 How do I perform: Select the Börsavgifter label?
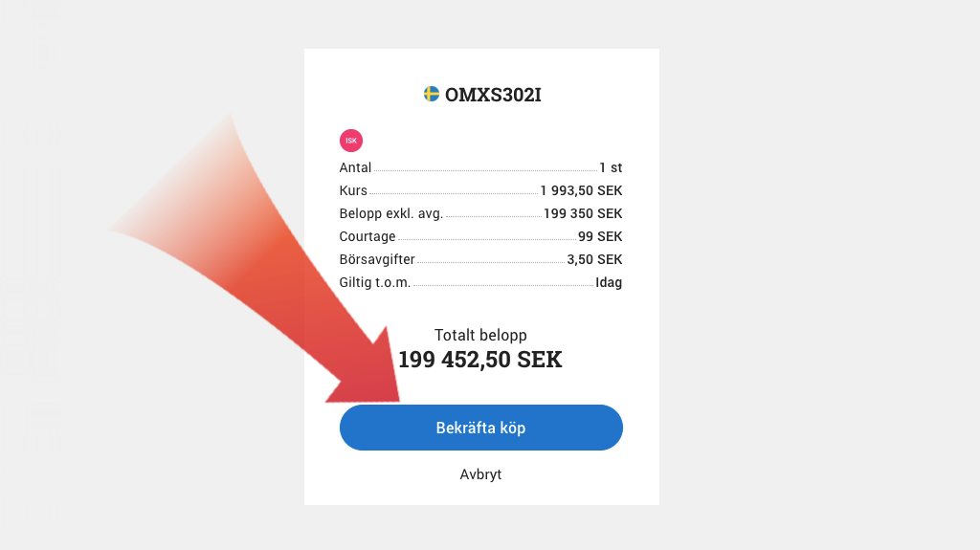click(377, 259)
